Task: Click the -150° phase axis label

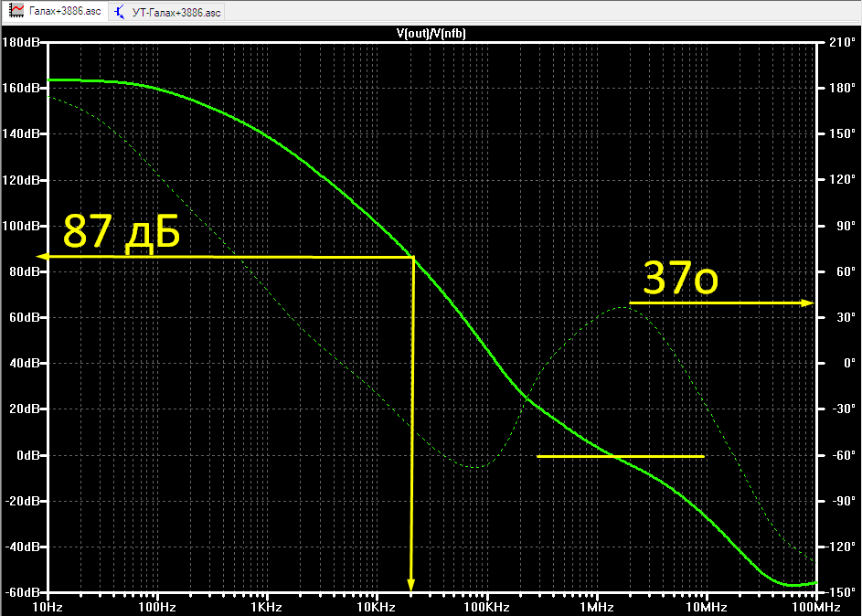Action: pos(839,592)
